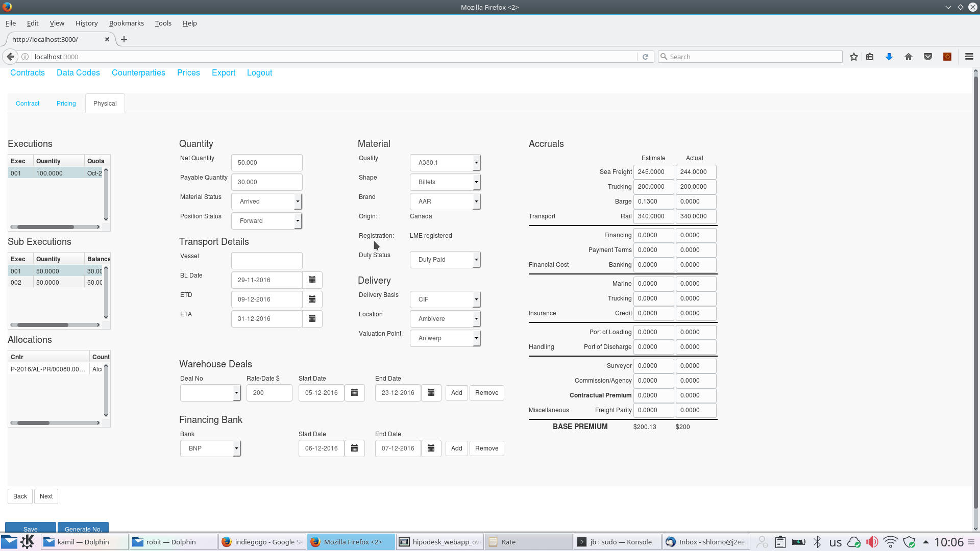Open the ETA calendar picker

[312, 319]
